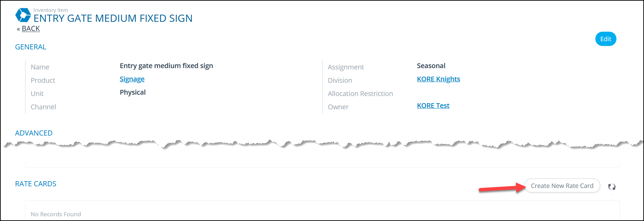Open the KORE Knights division link
644x221 pixels.
(439, 79)
